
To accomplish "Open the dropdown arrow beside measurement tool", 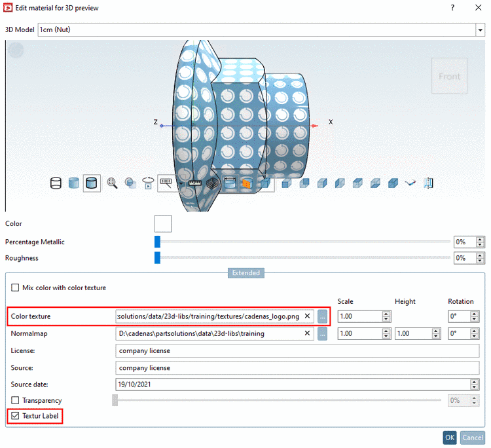I will tap(181, 183).
